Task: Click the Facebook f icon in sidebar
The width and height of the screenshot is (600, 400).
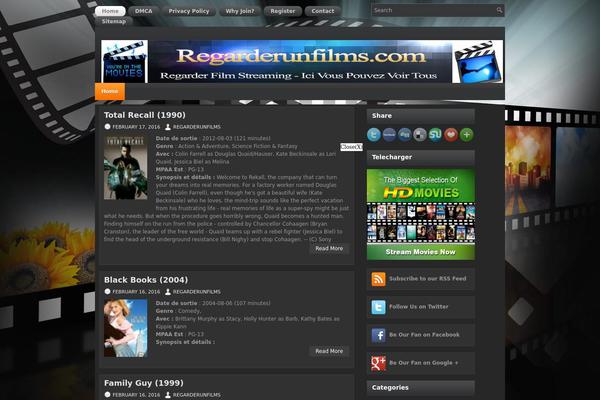Action: click(x=378, y=335)
